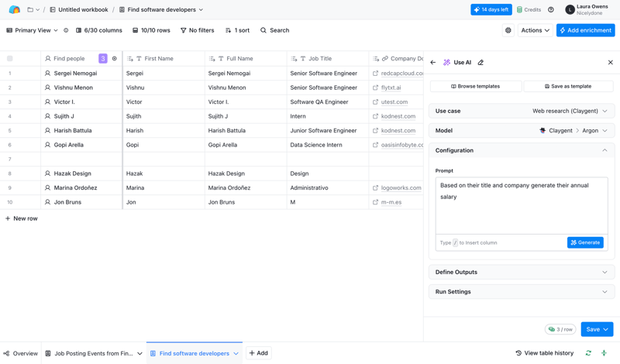This screenshot has width=620, height=364.
Task: Select the Find software developers bottom tab
Action: [195, 353]
